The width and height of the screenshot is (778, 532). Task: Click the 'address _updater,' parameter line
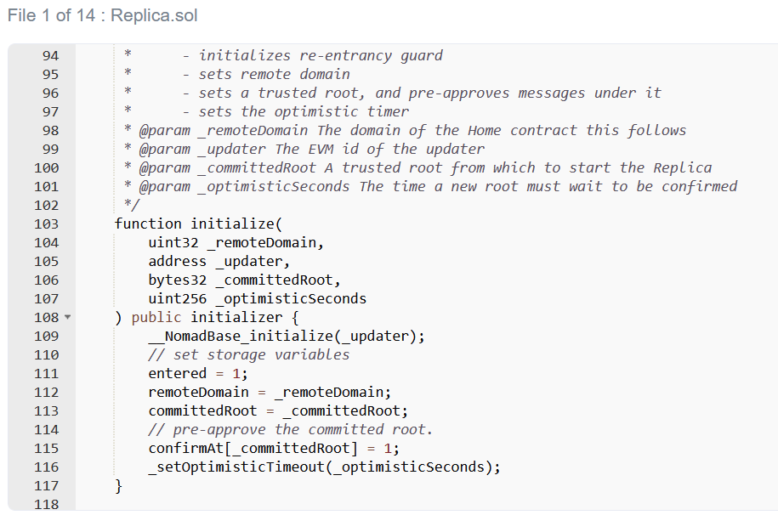pyautogui.click(x=219, y=262)
